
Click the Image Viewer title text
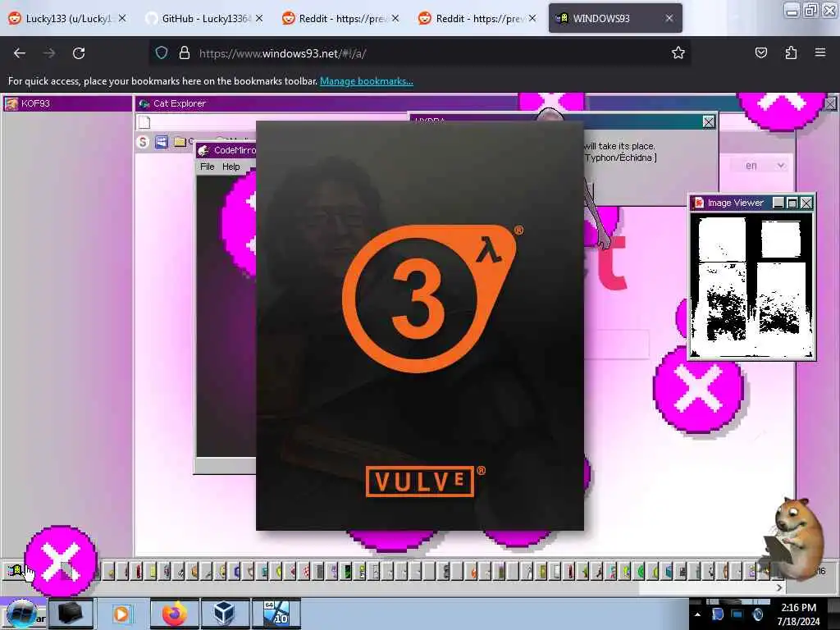735,203
